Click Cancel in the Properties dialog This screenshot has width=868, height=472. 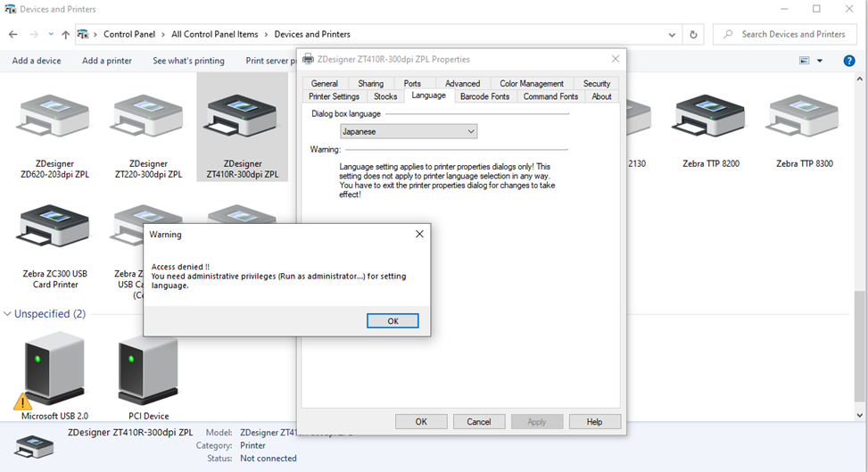click(x=479, y=421)
